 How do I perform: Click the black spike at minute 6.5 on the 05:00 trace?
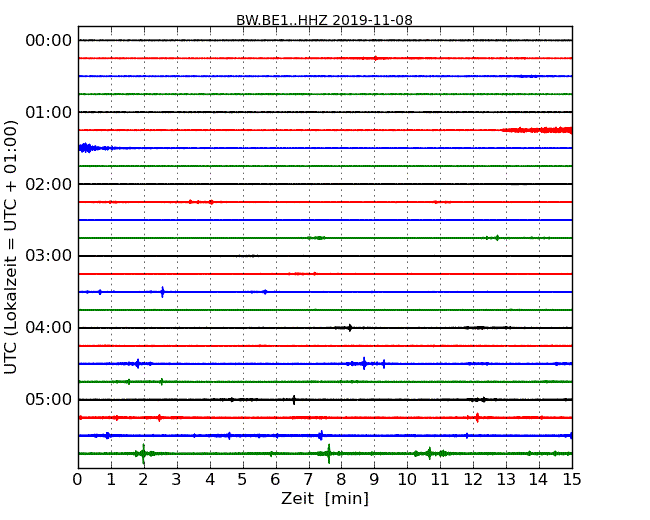[x=294, y=400]
